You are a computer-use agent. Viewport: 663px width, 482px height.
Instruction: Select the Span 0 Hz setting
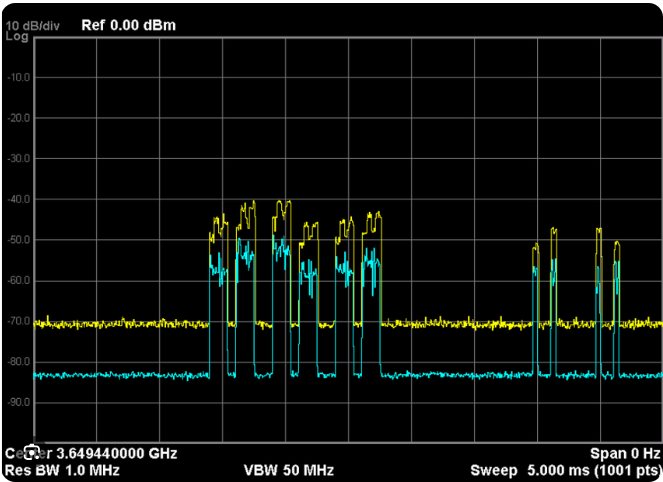pos(625,454)
